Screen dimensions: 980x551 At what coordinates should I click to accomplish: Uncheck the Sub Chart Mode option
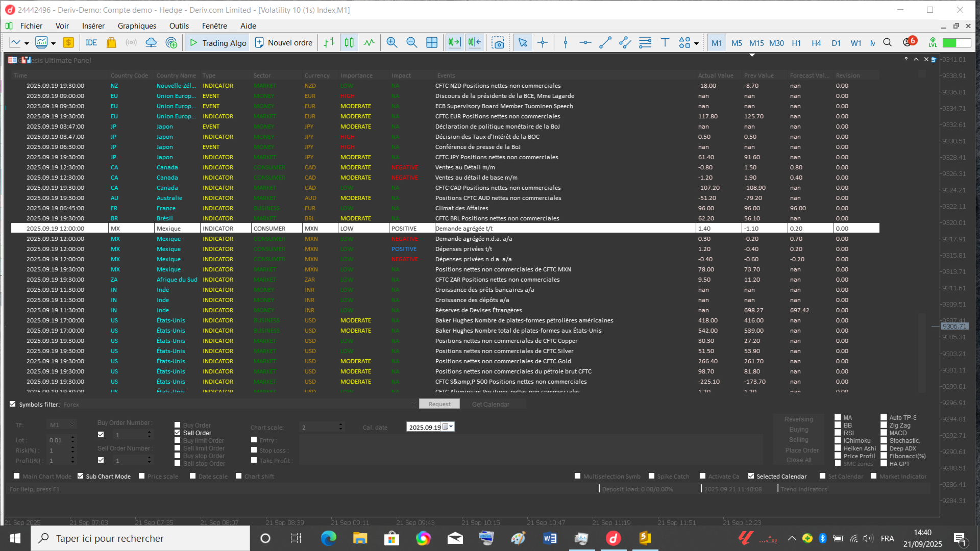[81, 476]
